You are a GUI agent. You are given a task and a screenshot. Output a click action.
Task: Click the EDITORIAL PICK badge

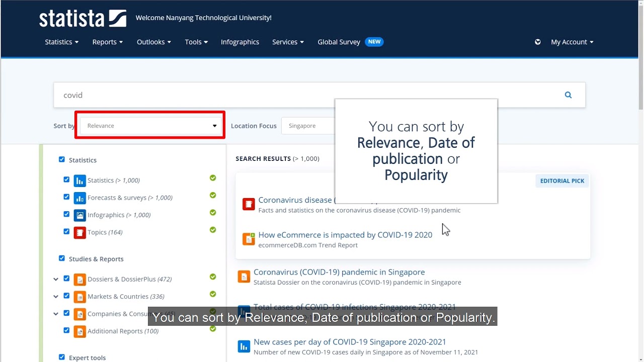click(562, 181)
